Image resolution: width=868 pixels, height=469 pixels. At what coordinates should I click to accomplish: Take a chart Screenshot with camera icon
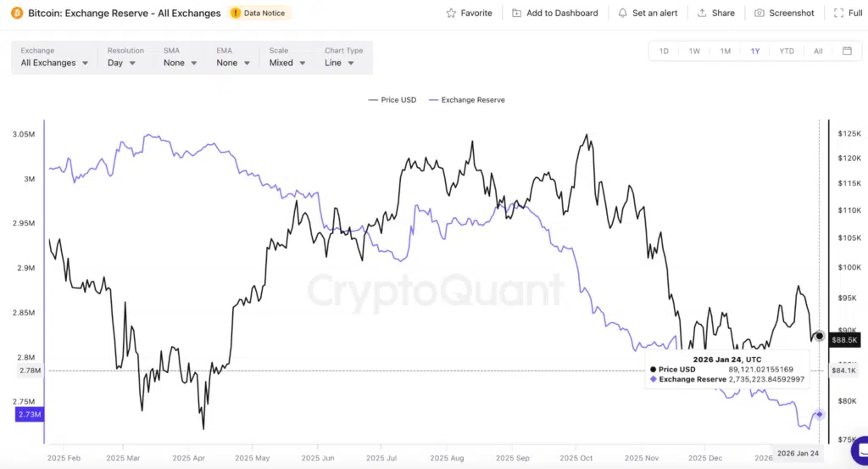click(759, 13)
